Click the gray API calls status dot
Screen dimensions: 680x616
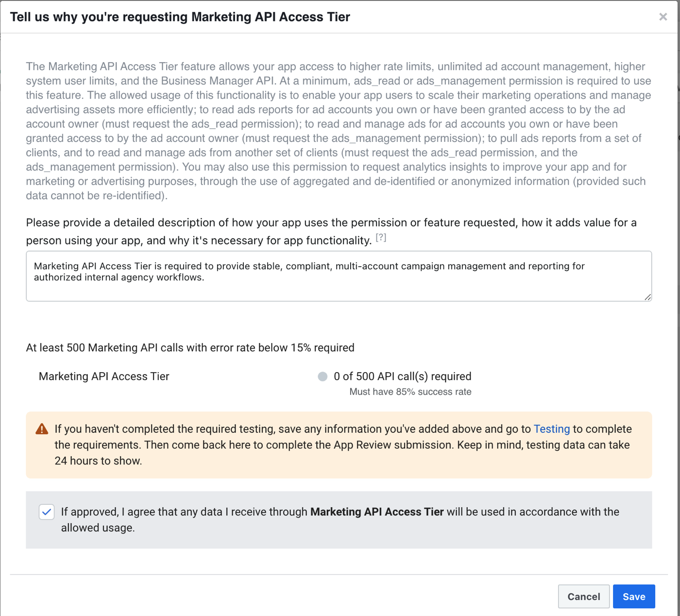coord(323,376)
